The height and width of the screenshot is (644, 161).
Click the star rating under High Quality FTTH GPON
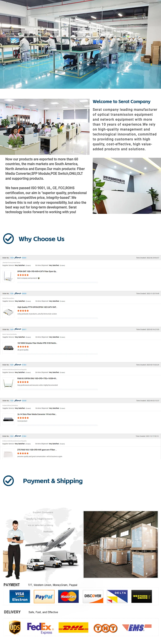(x=23, y=311)
